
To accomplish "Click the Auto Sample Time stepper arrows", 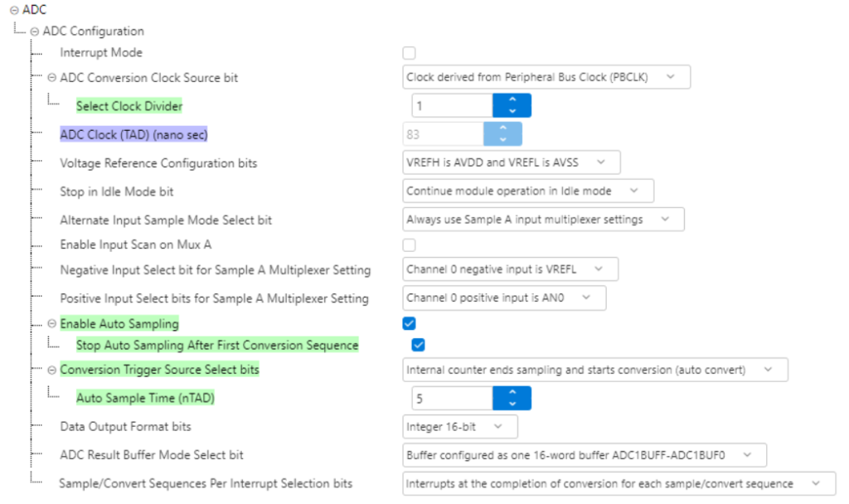I will 512,399.
